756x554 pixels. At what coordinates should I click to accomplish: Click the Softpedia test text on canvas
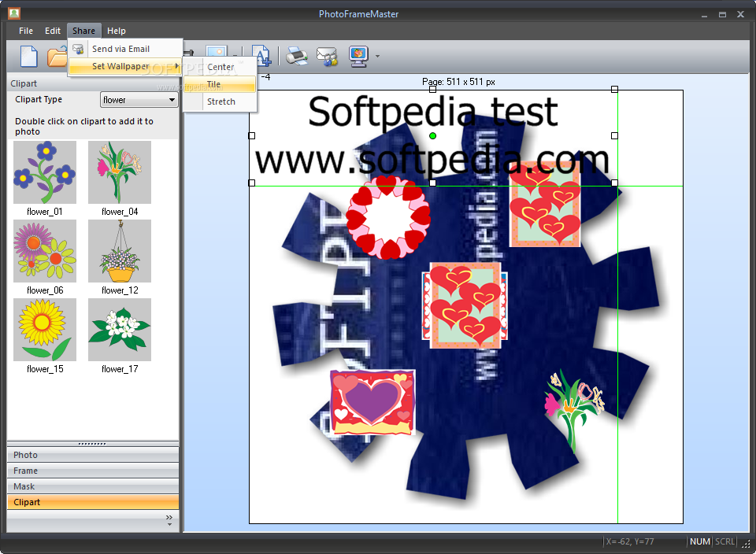point(432,111)
